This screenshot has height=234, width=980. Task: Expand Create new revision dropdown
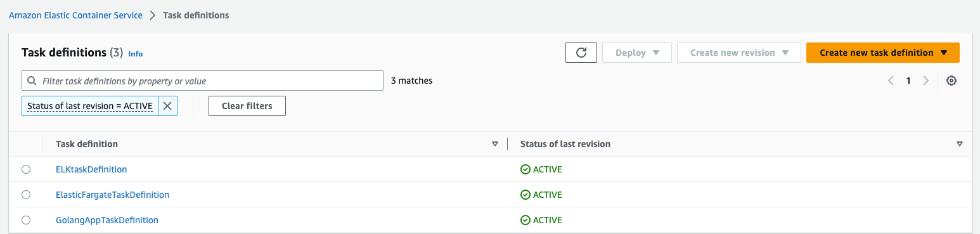pyautogui.click(x=739, y=53)
